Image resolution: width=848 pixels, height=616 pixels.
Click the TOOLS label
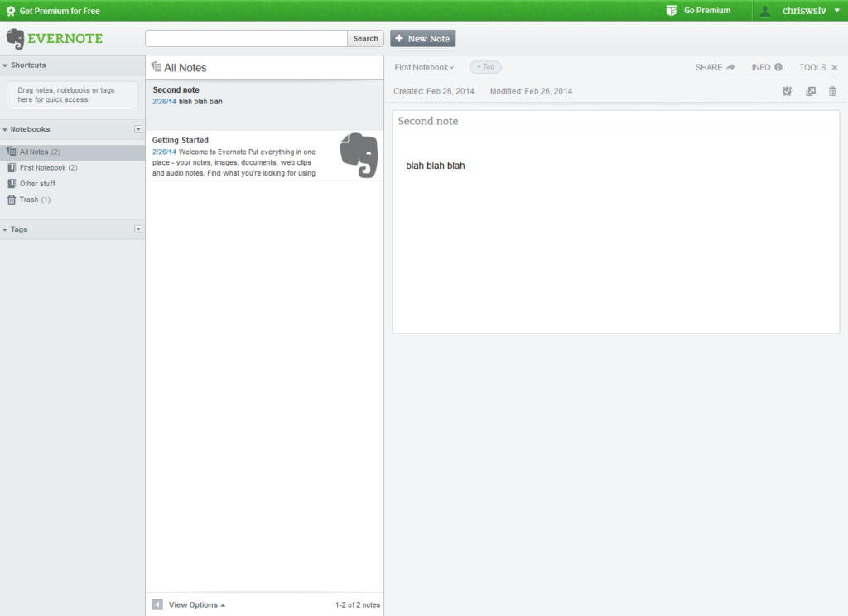tap(812, 67)
